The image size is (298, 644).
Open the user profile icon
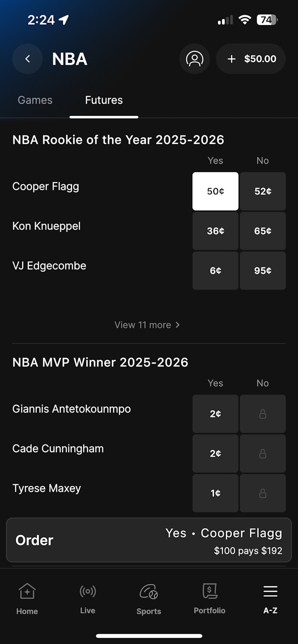coord(195,59)
